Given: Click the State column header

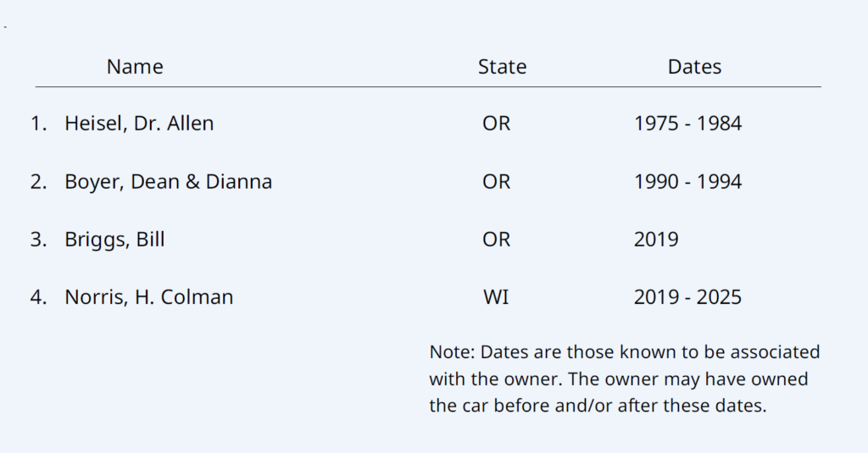Looking at the screenshot, I should tap(502, 67).
